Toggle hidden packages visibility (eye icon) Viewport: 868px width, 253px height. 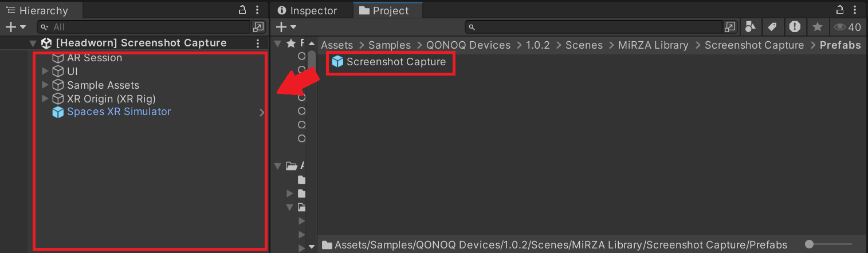click(847, 27)
